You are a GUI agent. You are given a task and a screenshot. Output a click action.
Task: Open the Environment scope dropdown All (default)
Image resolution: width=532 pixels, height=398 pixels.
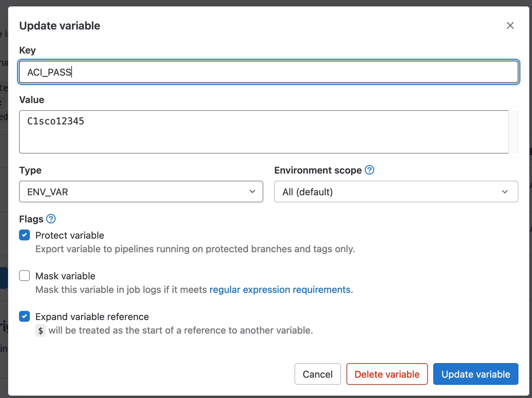[x=396, y=192]
